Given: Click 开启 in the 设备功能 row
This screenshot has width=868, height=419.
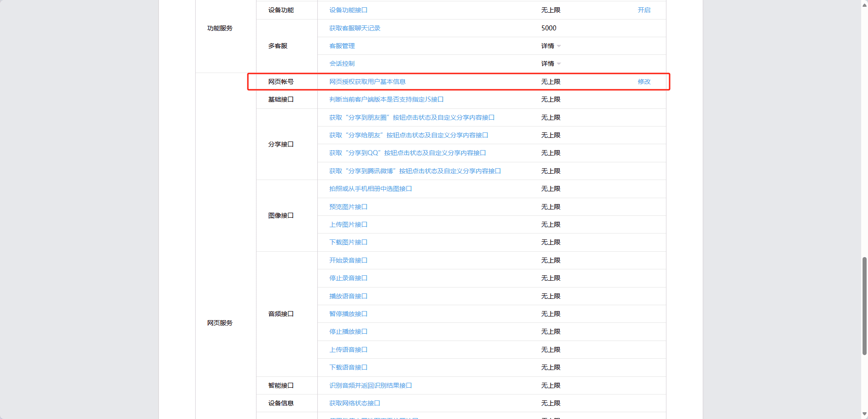Looking at the screenshot, I should click(644, 10).
